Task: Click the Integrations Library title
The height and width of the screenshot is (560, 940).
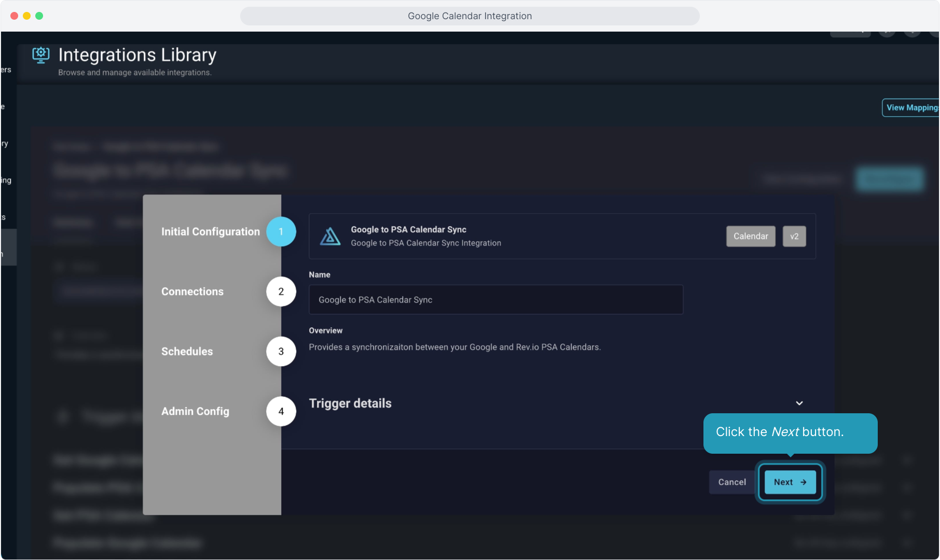Action: [137, 55]
